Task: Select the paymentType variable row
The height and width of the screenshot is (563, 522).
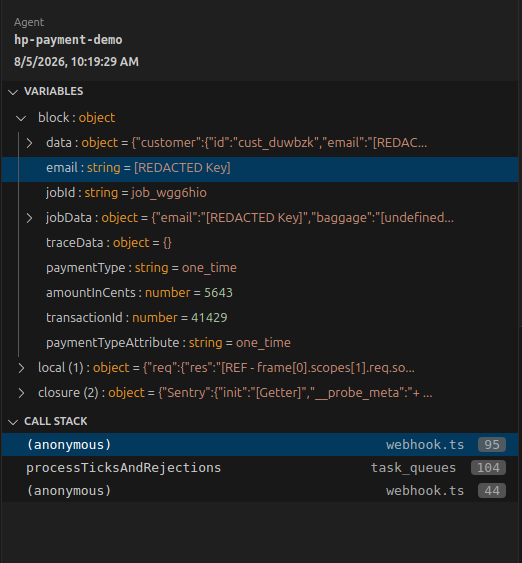Action: [x=260, y=268]
